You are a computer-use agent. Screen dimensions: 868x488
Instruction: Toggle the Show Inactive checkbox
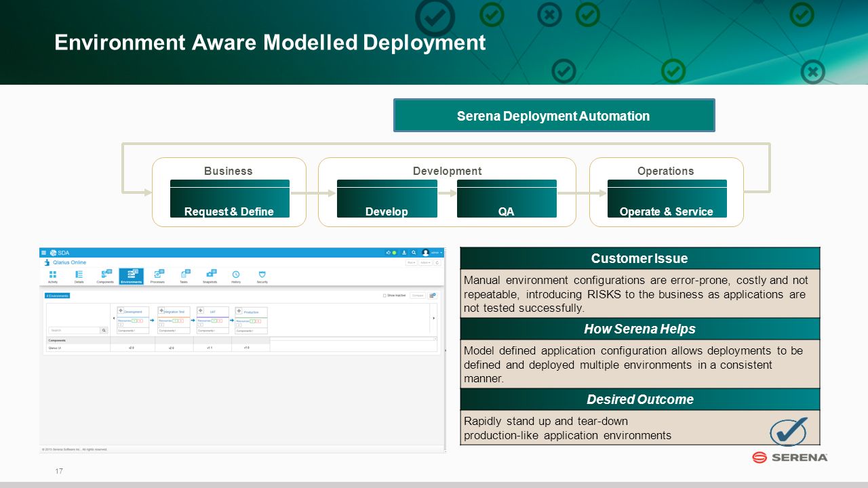pos(384,296)
